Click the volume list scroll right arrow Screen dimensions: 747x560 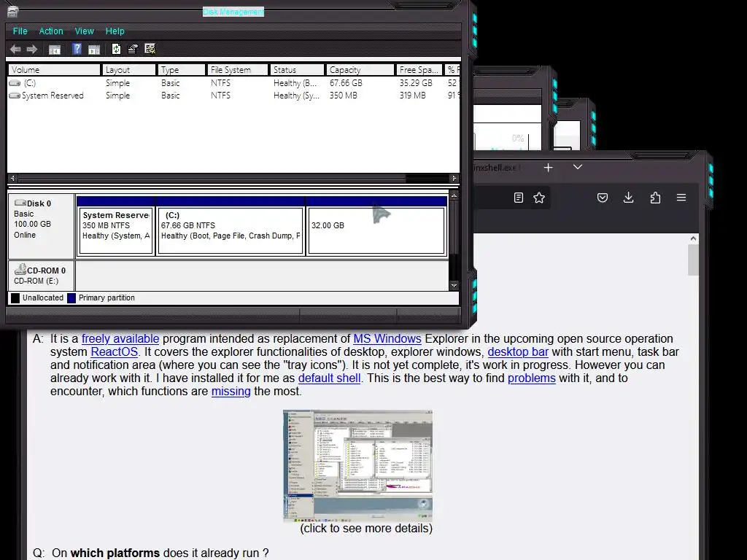(454, 178)
